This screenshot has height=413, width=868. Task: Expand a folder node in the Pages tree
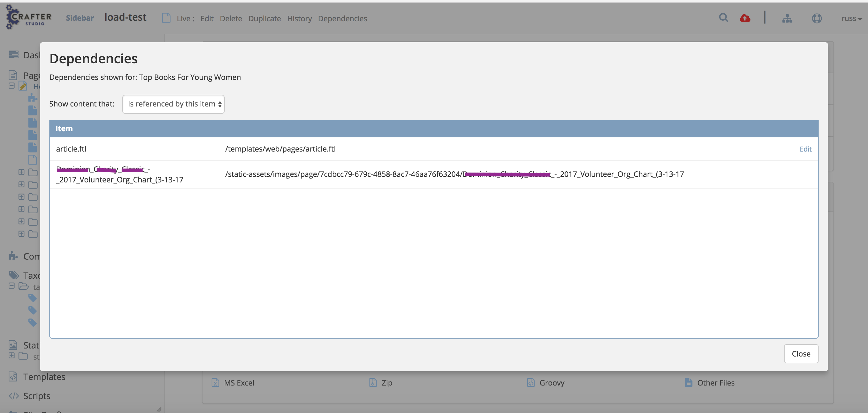click(21, 172)
